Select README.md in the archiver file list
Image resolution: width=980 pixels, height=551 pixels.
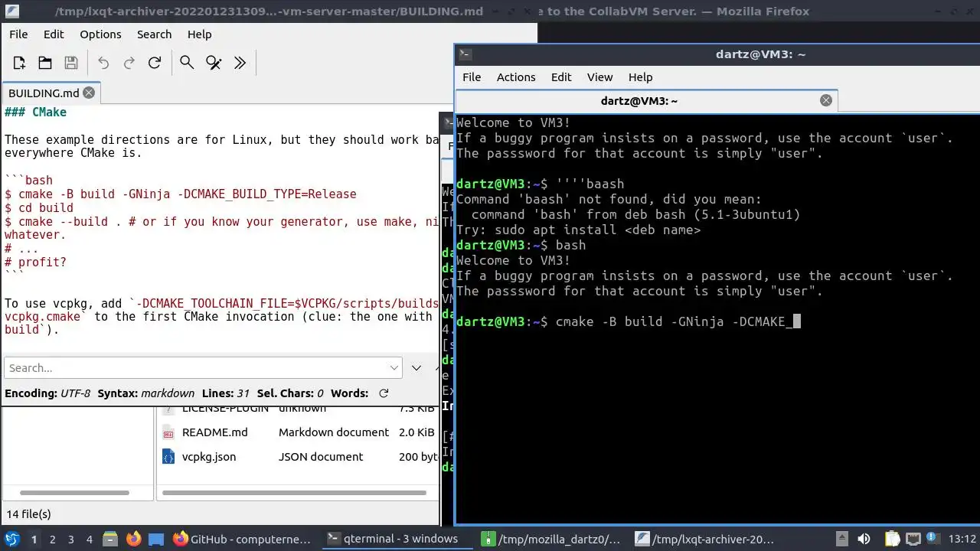pos(215,432)
